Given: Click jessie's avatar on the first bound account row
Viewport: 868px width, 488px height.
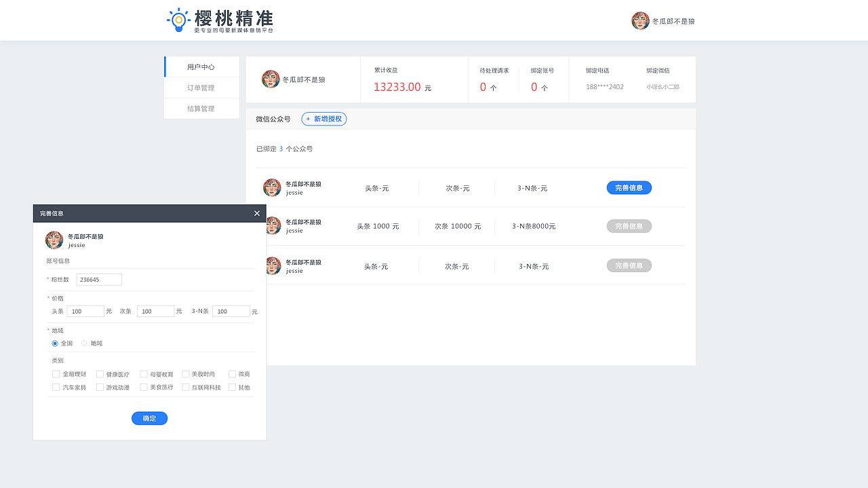Looking at the screenshot, I should tap(272, 187).
